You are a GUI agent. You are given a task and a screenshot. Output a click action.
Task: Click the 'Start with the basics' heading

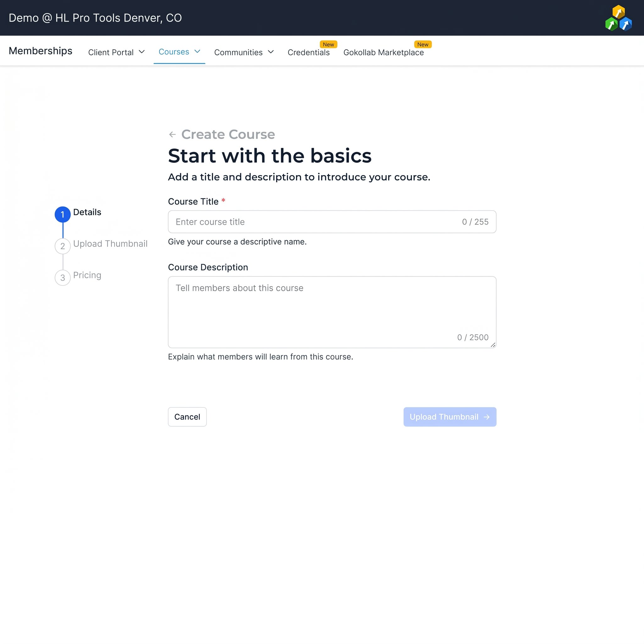point(270,156)
